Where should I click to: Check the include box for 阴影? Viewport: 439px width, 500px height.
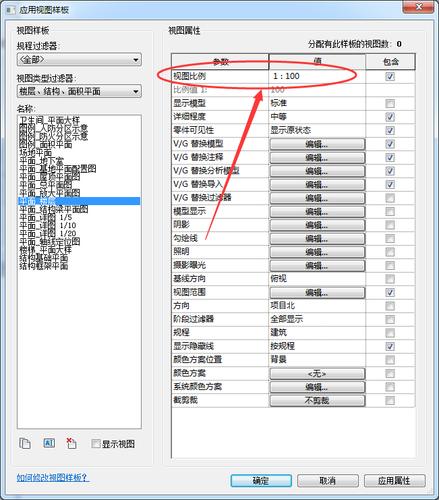390,225
